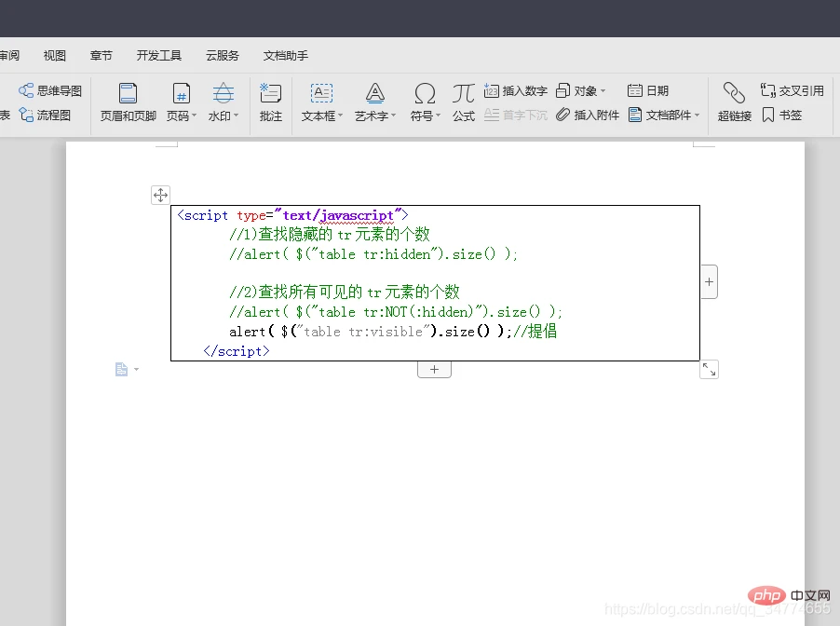Open the 章节 section tab

click(x=102, y=55)
